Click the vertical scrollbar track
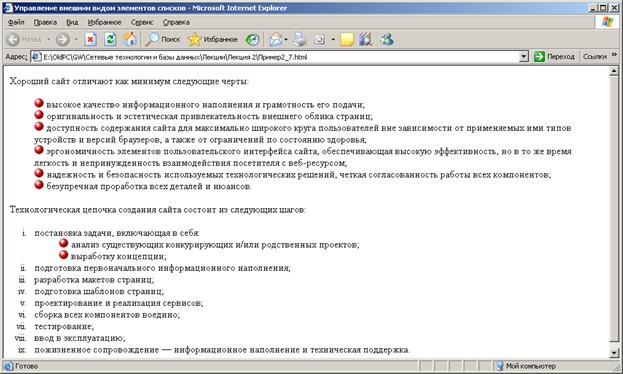The image size is (623, 374). click(x=614, y=212)
